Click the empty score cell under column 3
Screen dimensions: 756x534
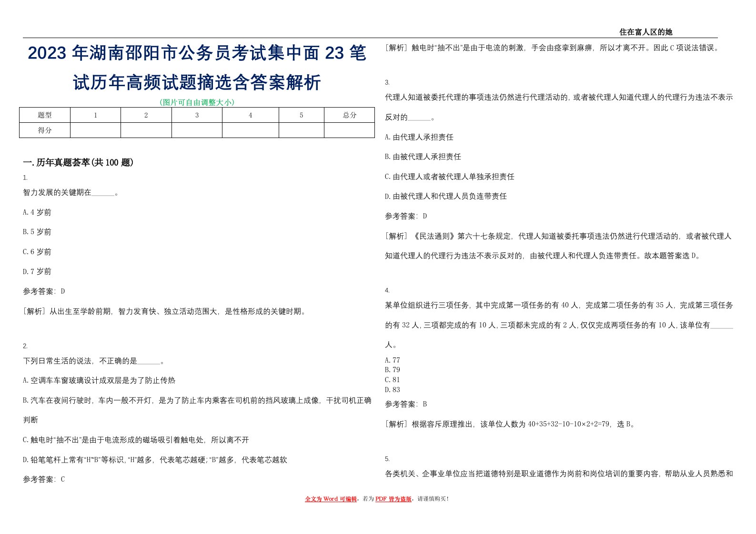(x=197, y=130)
